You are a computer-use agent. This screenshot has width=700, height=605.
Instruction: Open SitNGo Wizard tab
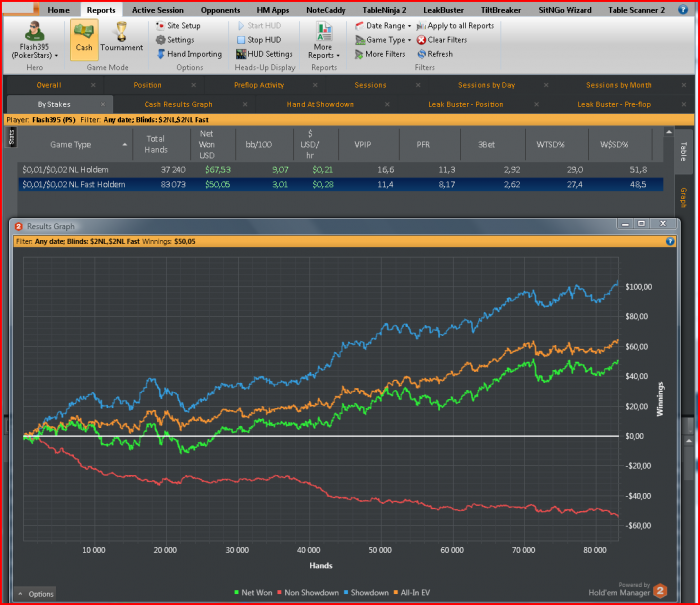tap(565, 10)
